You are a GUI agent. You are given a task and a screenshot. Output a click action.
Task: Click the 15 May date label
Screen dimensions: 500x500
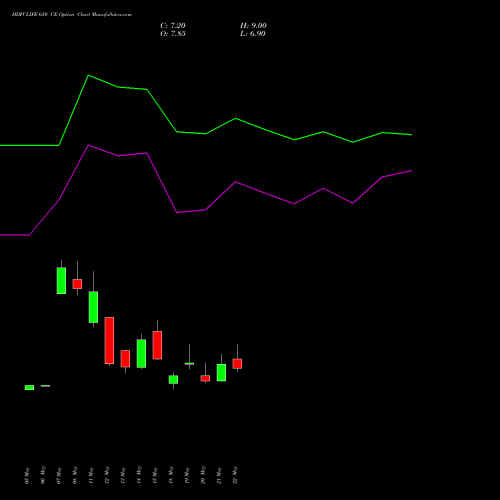point(155,475)
